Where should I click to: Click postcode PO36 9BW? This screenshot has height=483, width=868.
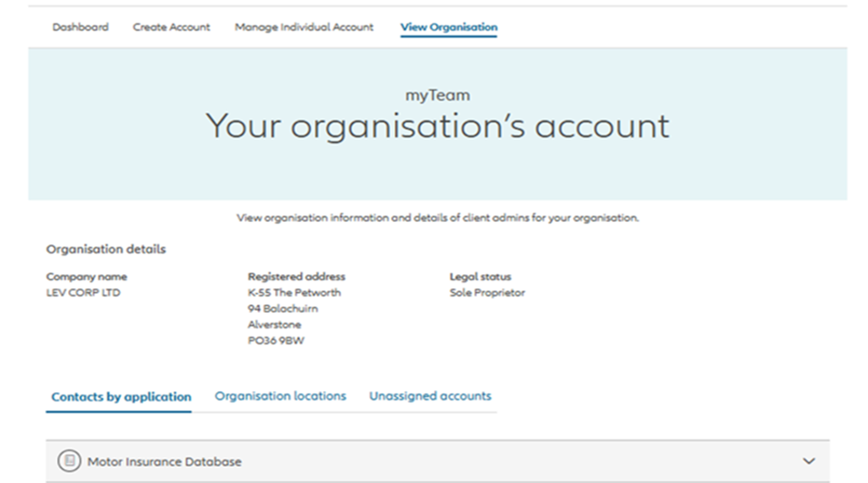[x=276, y=341]
